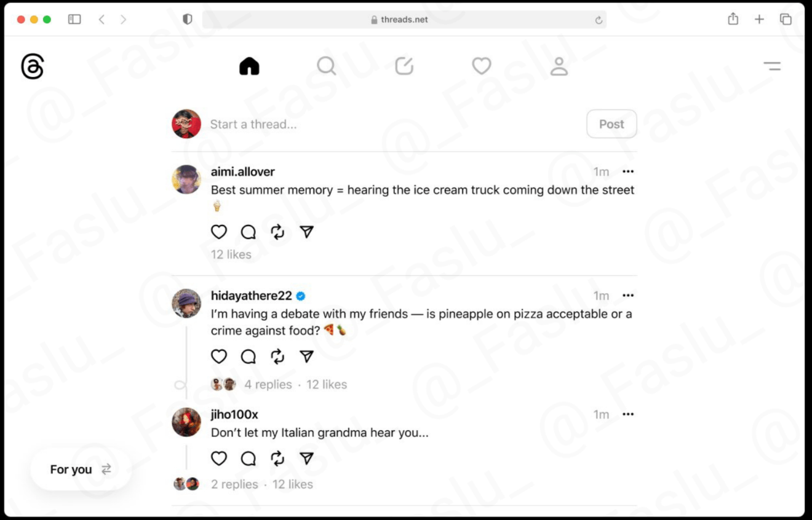Open more options on hidayathere22's post
The image size is (812, 520).
(x=628, y=296)
